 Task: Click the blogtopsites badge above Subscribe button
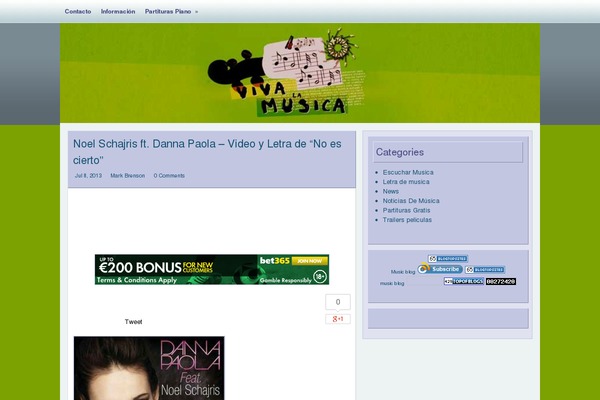pos(448,259)
